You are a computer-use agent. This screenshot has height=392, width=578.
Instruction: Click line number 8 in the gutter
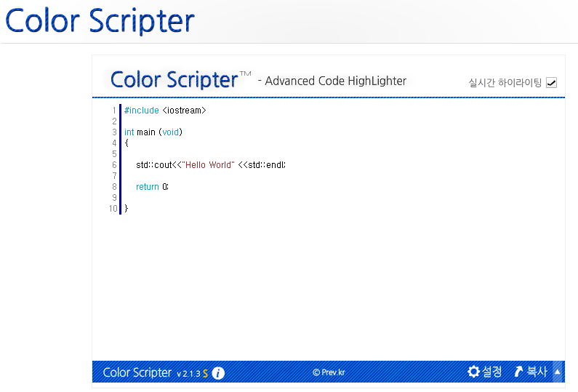(x=114, y=187)
